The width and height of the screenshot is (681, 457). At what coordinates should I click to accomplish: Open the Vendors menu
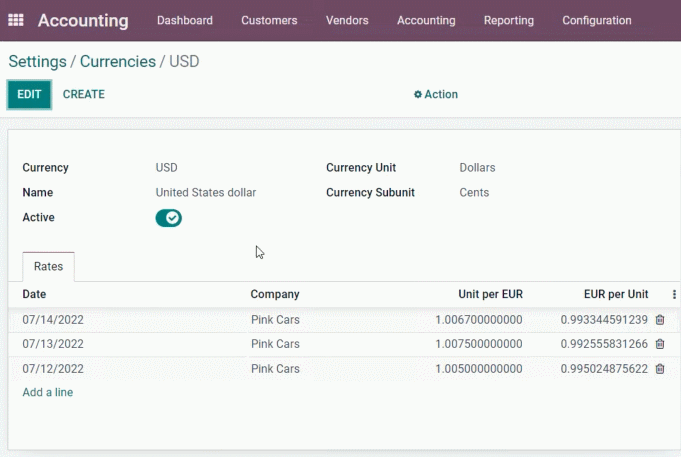coord(347,20)
